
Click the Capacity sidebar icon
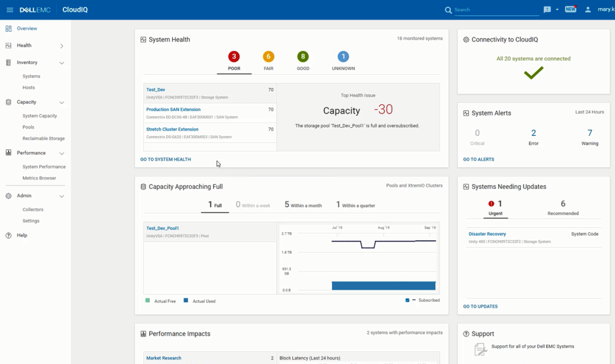[8, 102]
